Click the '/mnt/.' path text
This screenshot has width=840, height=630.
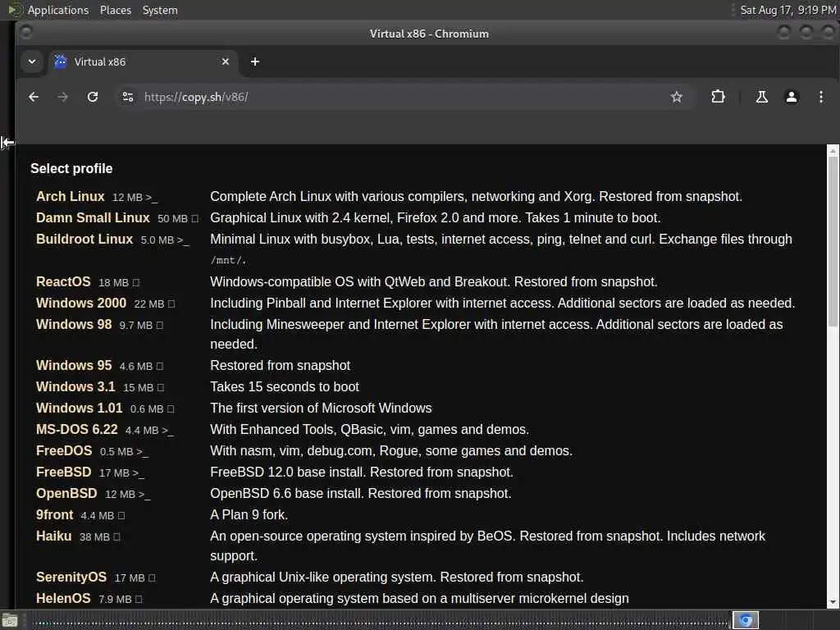tap(228, 261)
